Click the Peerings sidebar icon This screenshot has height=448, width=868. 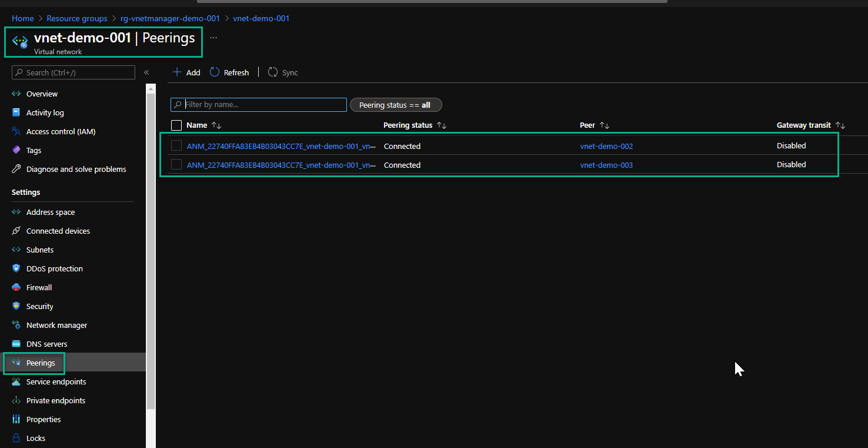(16, 363)
